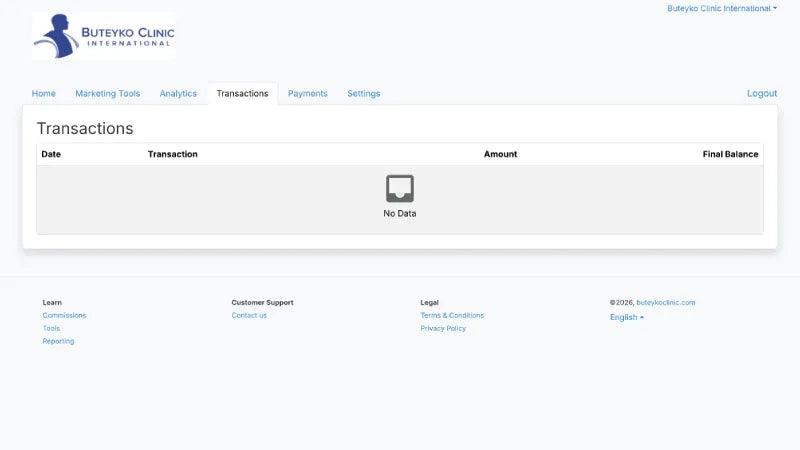Image resolution: width=800 pixels, height=450 pixels.
Task: Open the Reporting footer link
Action: (x=58, y=341)
